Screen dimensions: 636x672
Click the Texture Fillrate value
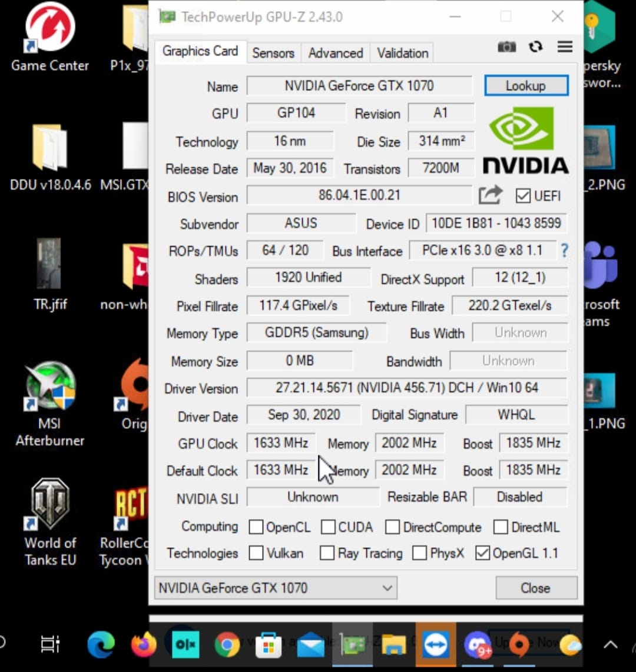[x=510, y=305]
